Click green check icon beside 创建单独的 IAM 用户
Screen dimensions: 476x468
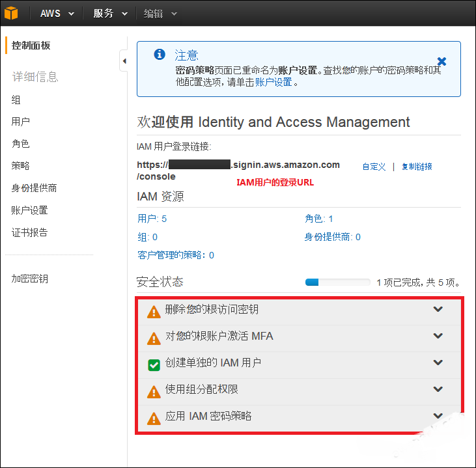pos(154,365)
